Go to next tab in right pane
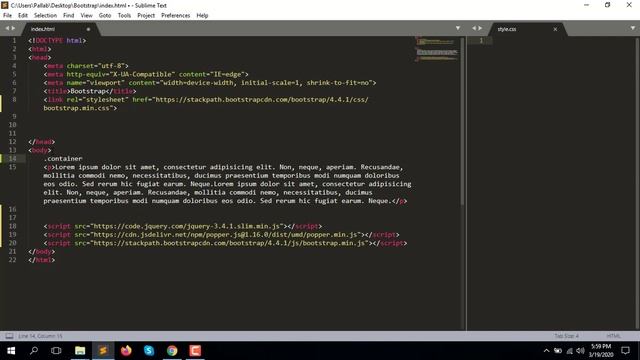The width and height of the screenshot is (640, 360). 480,28
